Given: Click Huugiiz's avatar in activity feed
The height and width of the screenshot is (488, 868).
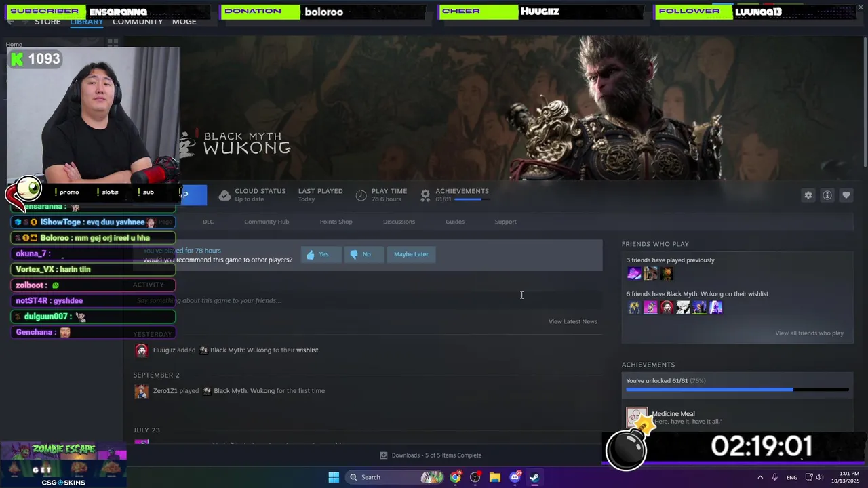Looking at the screenshot, I should click(141, 350).
